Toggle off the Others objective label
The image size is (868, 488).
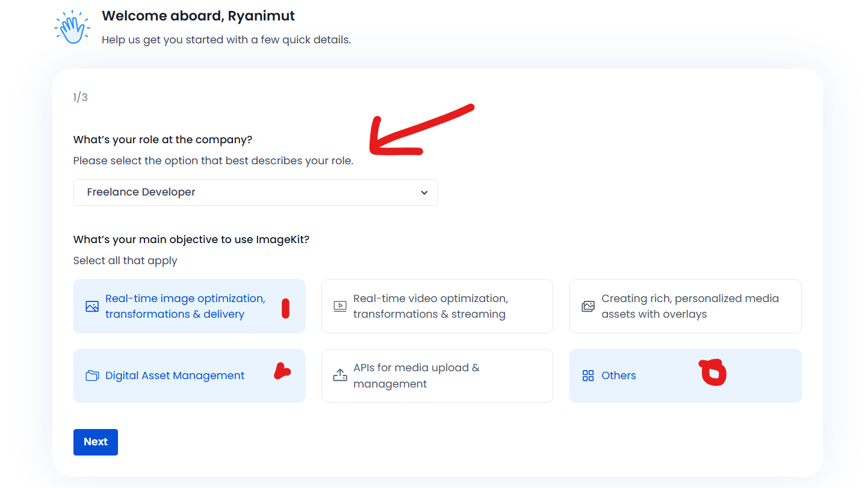pos(619,375)
